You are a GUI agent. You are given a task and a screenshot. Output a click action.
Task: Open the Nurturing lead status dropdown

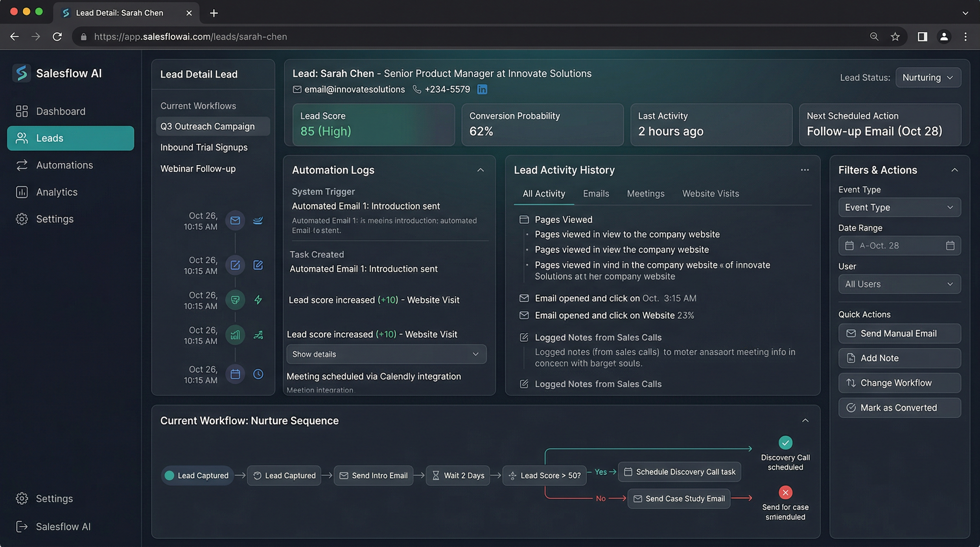[928, 77]
